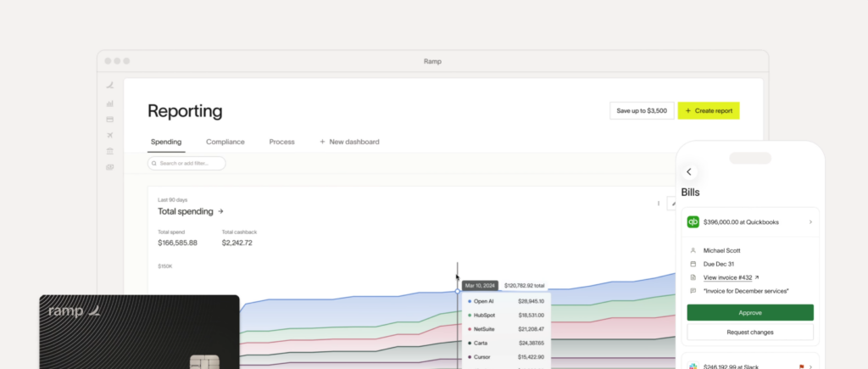Click the Ramp black card image
This screenshot has width=868, height=369.
(140, 332)
